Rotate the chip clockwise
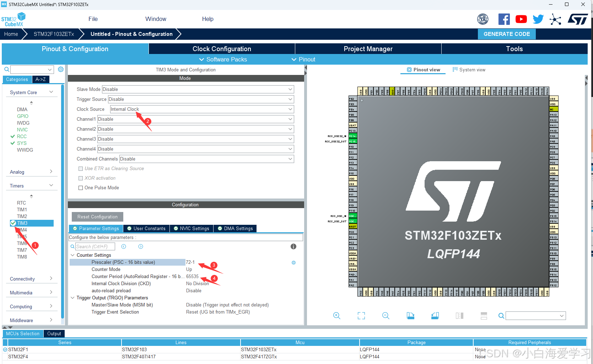The height and width of the screenshot is (364, 593). pos(410,316)
